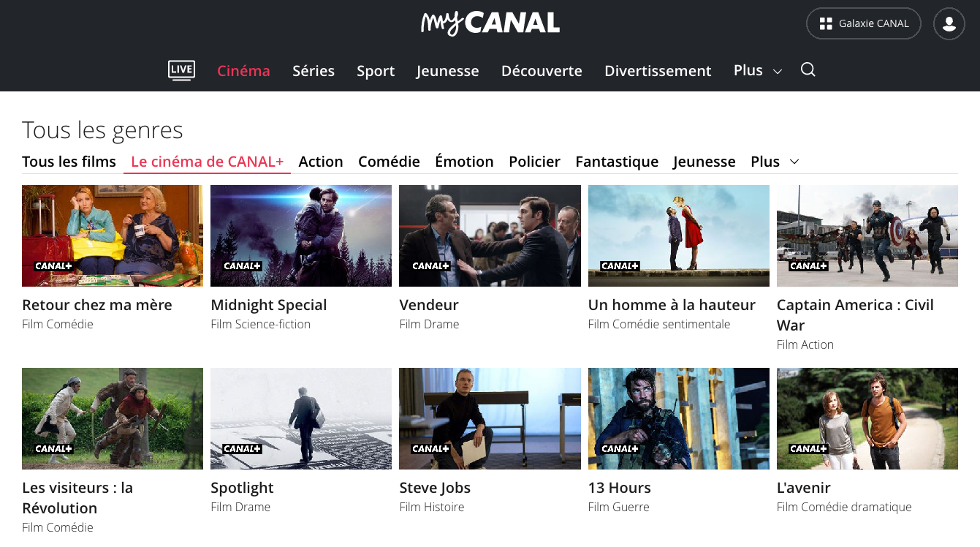Go to the Sport section
Viewport: 980px width, 547px height.
376,71
